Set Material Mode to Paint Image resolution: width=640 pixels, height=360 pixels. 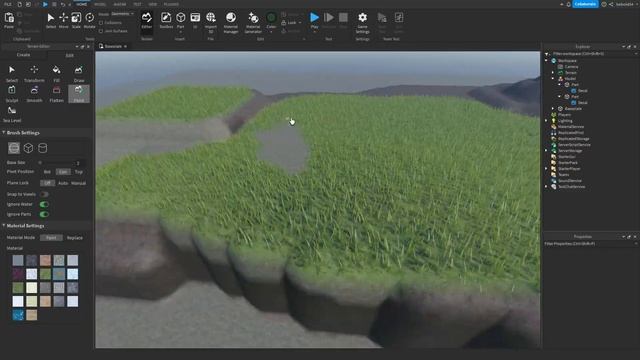coord(51,238)
